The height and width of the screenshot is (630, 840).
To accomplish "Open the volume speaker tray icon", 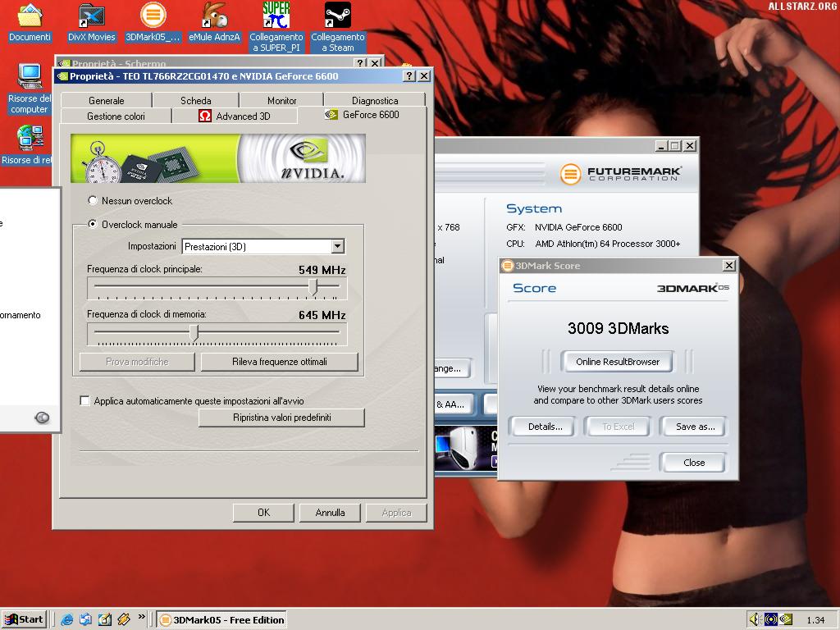I will tap(756, 619).
